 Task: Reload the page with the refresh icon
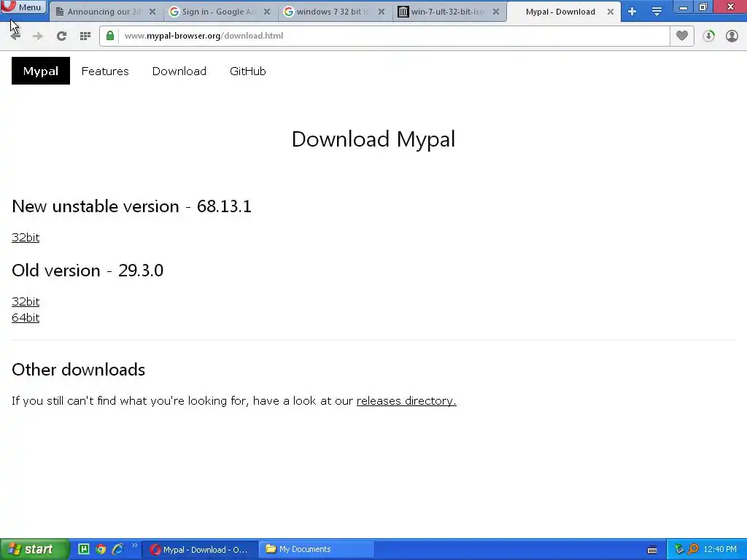(x=61, y=36)
